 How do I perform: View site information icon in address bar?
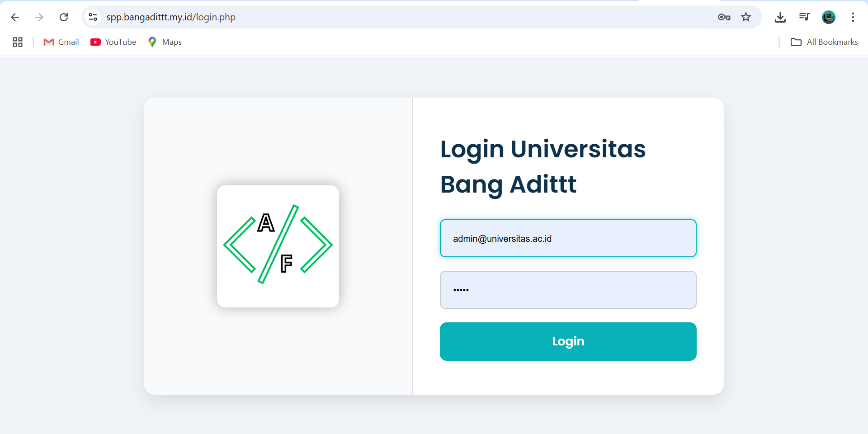click(93, 17)
